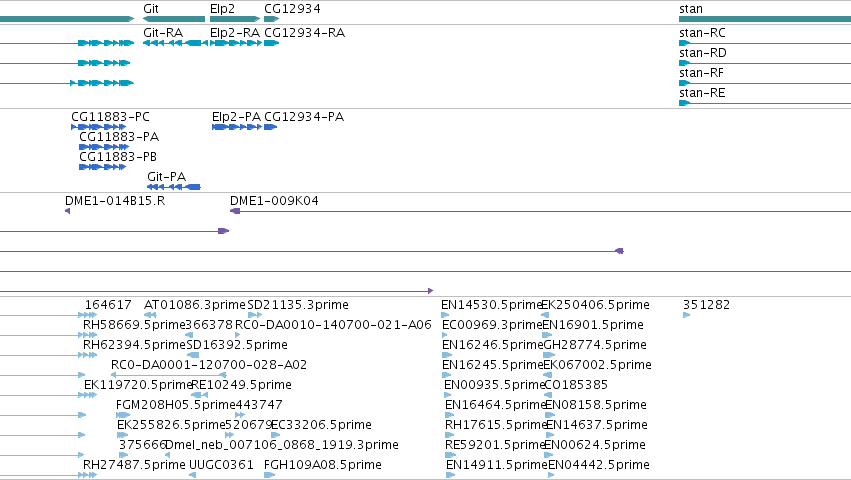Click the Git-PA protein glyph
This screenshot has height=480, width=851.
click(174, 187)
